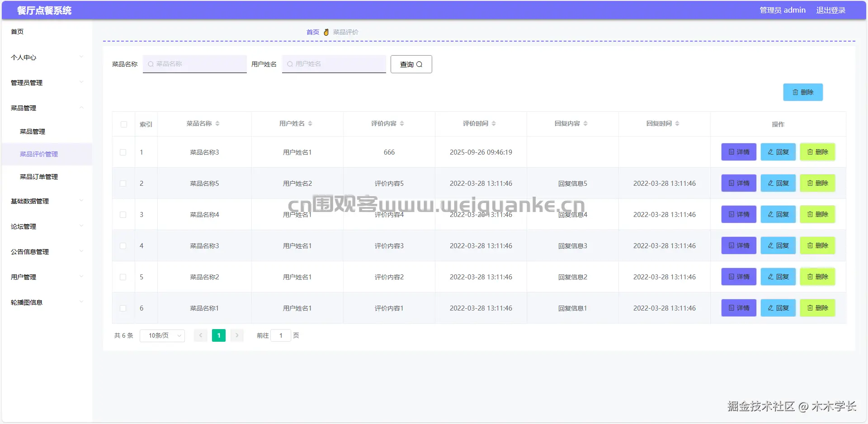The width and height of the screenshot is (868, 424).
Task: Click sort icon for 回复内容 column
Action: pyautogui.click(x=585, y=123)
